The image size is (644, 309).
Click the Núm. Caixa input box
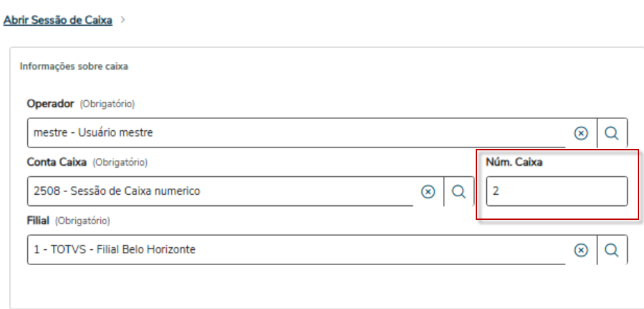click(556, 191)
